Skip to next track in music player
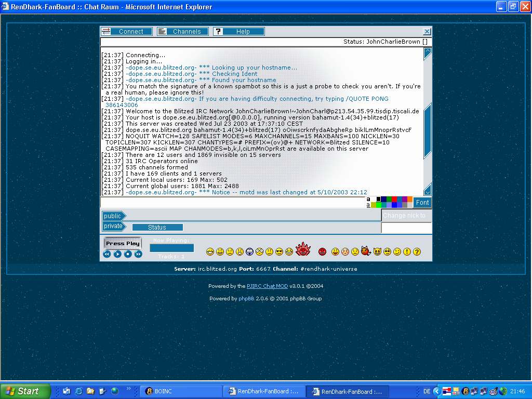This screenshot has width=532, height=399. 138,254
